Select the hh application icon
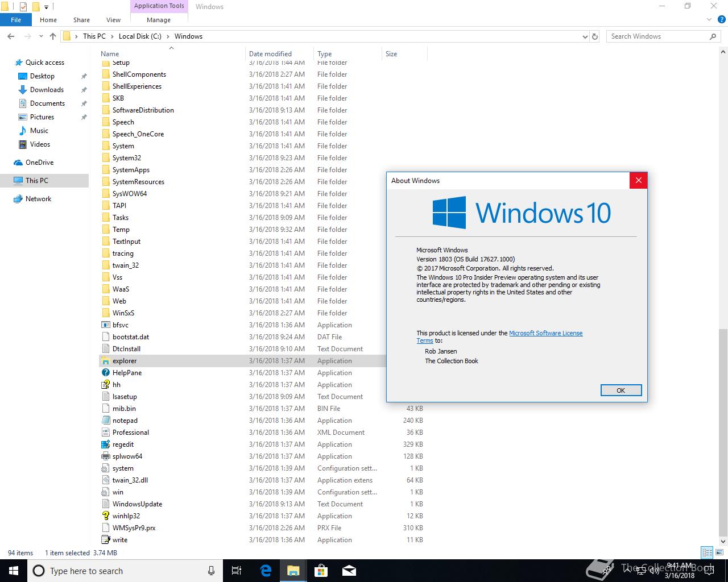 point(105,385)
